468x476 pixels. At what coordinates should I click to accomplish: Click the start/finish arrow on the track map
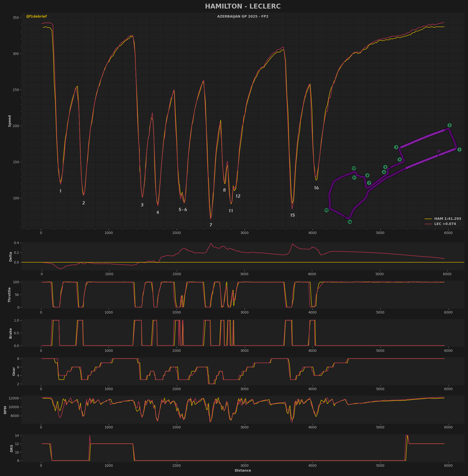[439, 152]
